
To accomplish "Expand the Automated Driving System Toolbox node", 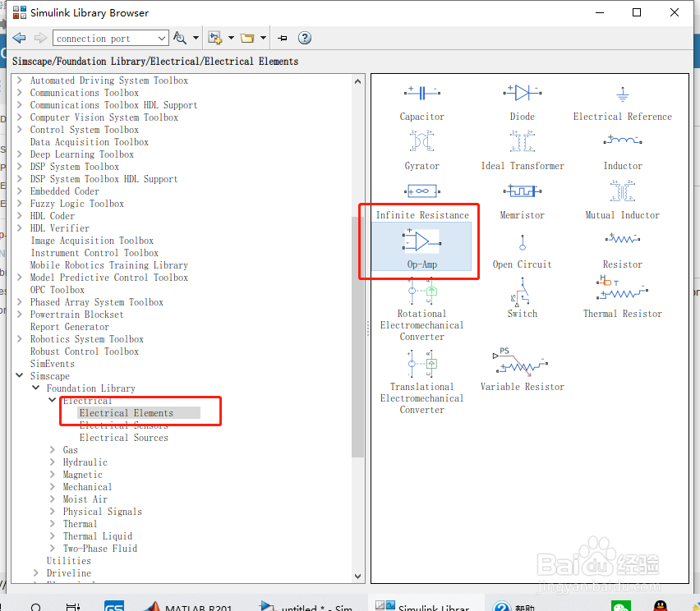I will tap(19, 80).
